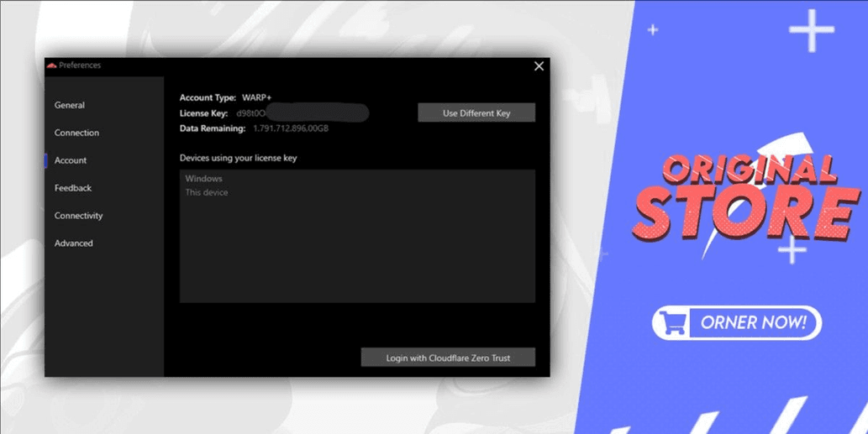This screenshot has width=868, height=434.
Task: Click the Account Type label
Action: pyautogui.click(x=208, y=98)
